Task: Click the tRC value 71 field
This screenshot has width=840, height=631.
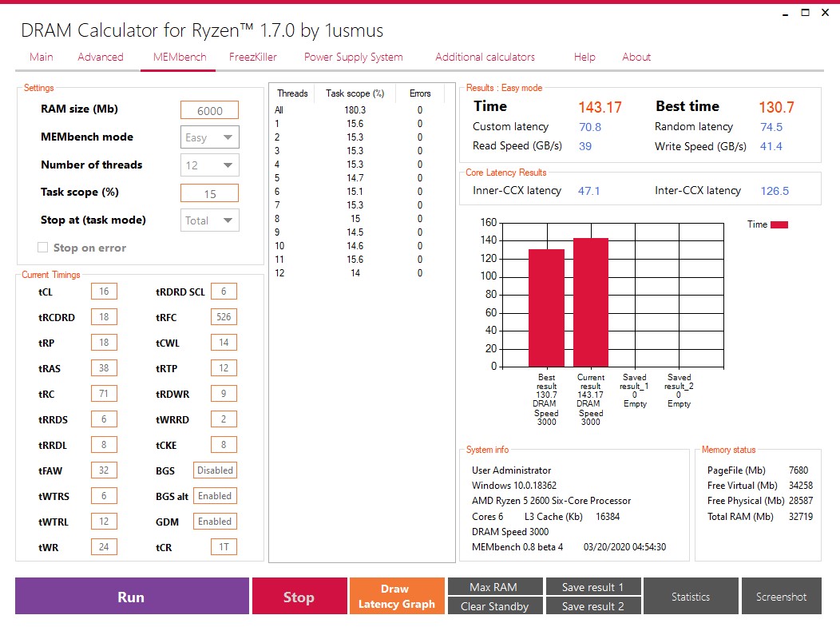Action: tap(104, 394)
